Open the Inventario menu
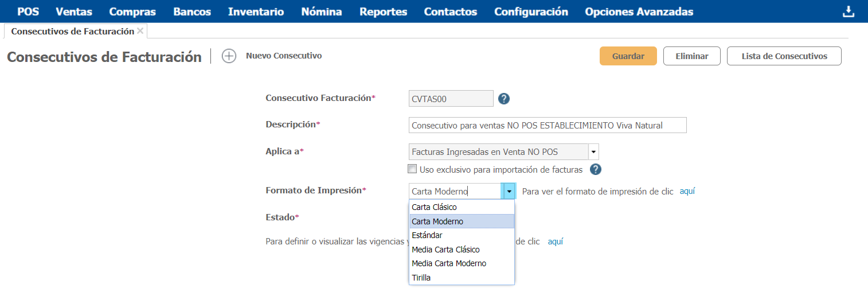 (x=256, y=12)
